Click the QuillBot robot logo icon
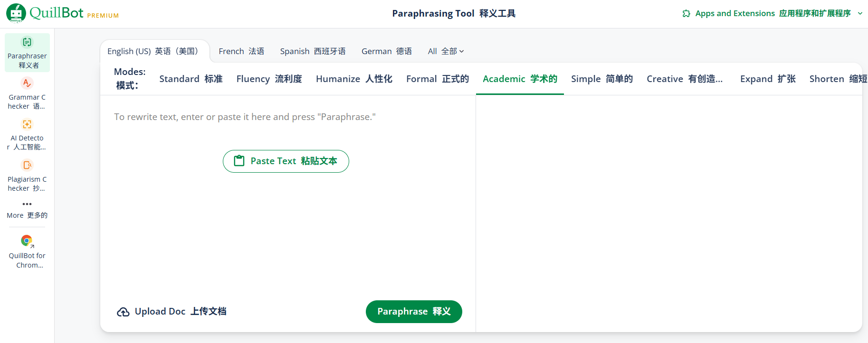 pos(16,13)
